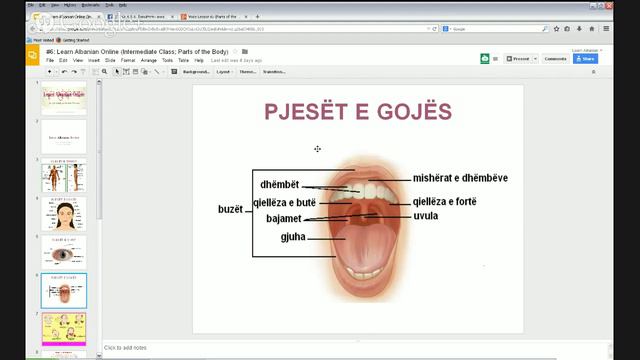Viewport: 640px width, 360px height.
Task: Open the Slides View menu
Action: pyautogui.click(x=78, y=60)
